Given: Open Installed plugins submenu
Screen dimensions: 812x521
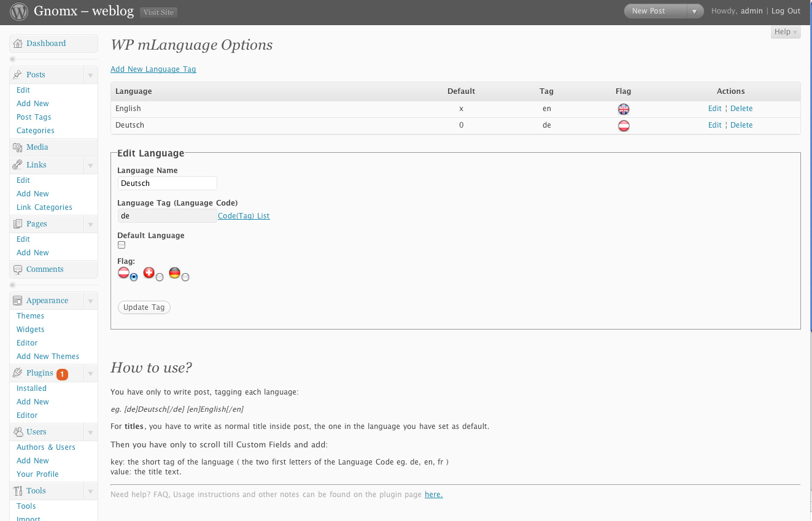Looking at the screenshot, I should point(32,388).
